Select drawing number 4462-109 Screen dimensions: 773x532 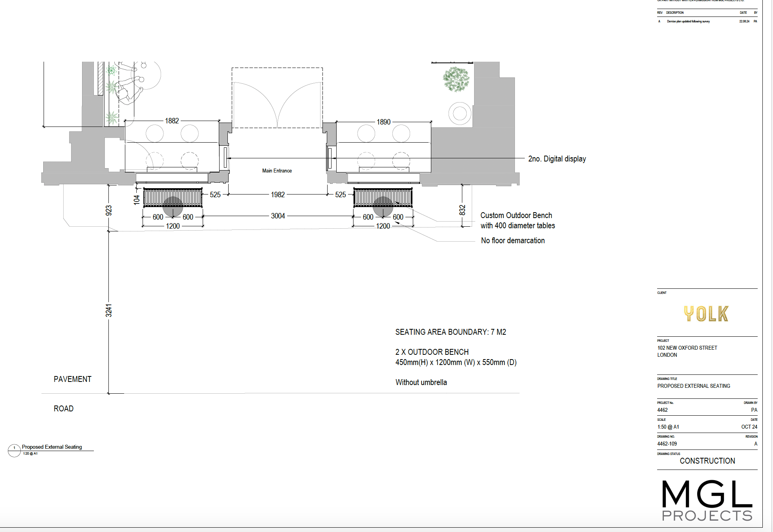(x=667, y=444)
